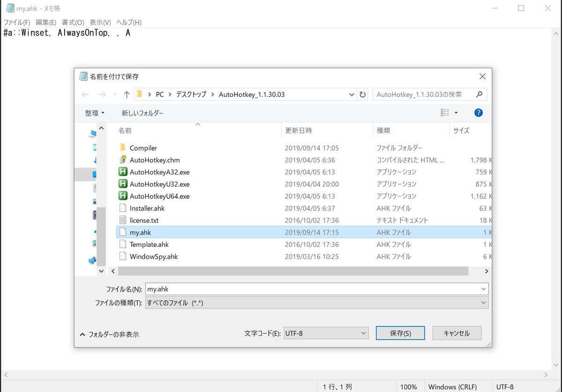The image size is (562, 392).
Task: Select the AutoHotkey.chm help file icon
Action: click(x=123, y=160)
